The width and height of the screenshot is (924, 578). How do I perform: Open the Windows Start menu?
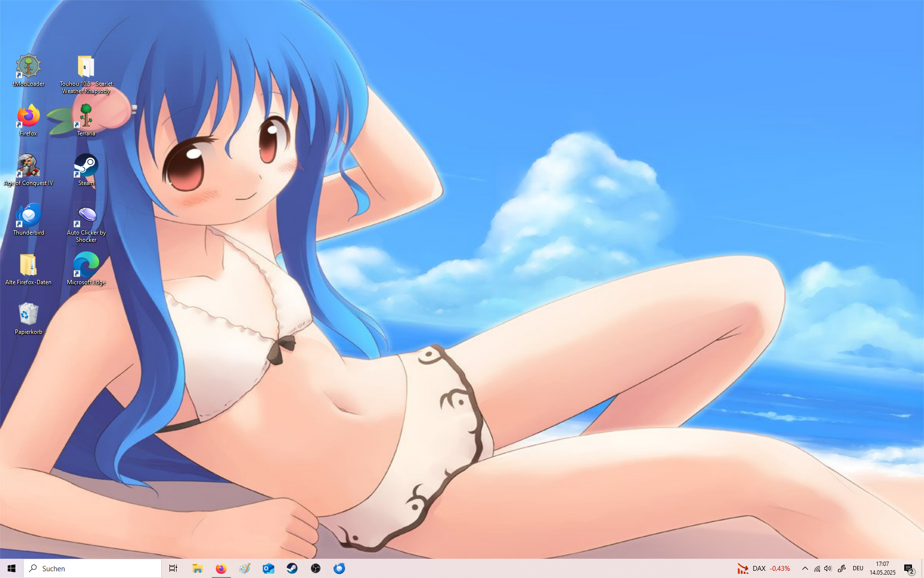(12, 568)
